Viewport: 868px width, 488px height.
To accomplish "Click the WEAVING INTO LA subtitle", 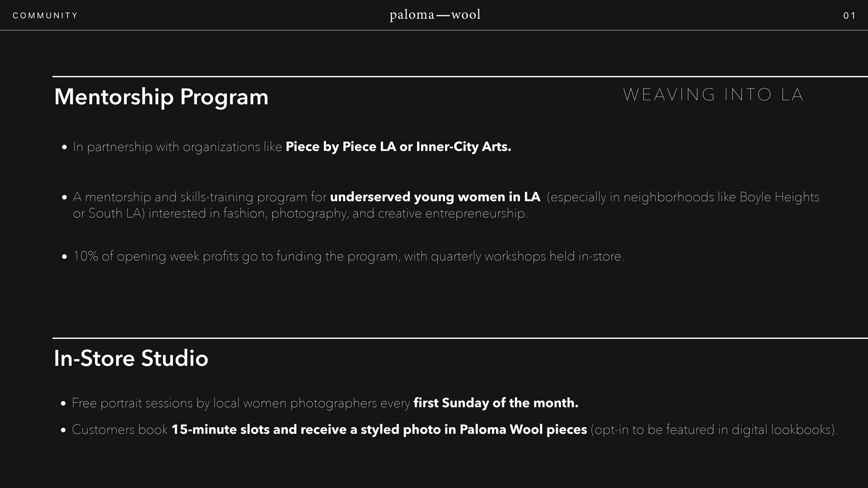I will (713, 95).
